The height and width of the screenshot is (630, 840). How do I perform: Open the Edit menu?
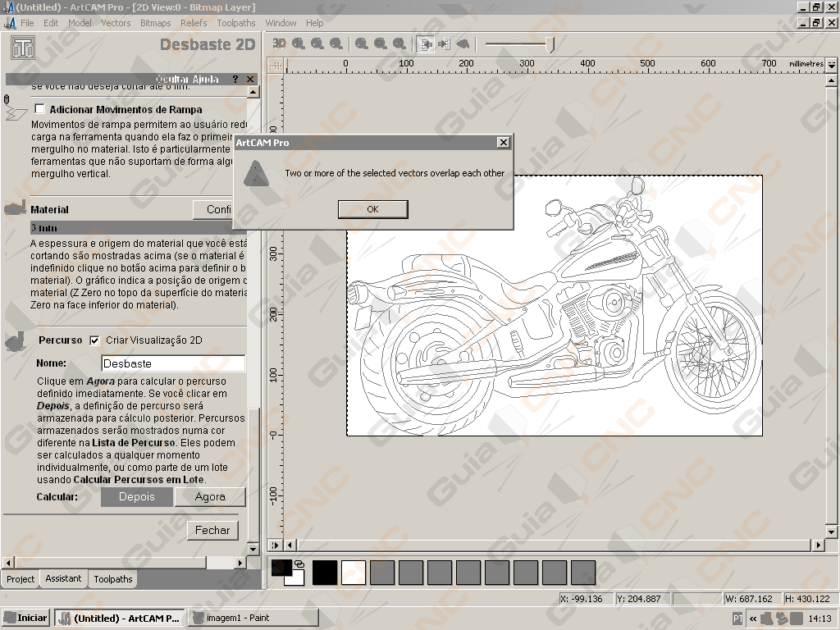click(51, 23)
